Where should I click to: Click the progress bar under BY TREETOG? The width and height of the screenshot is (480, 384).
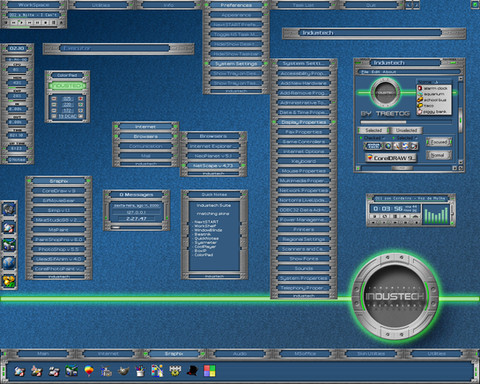coord(406,122)
